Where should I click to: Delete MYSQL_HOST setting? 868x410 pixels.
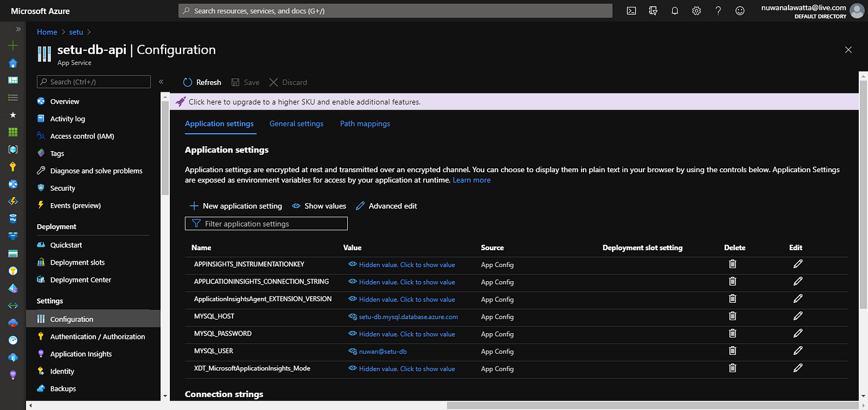point(732,316)
